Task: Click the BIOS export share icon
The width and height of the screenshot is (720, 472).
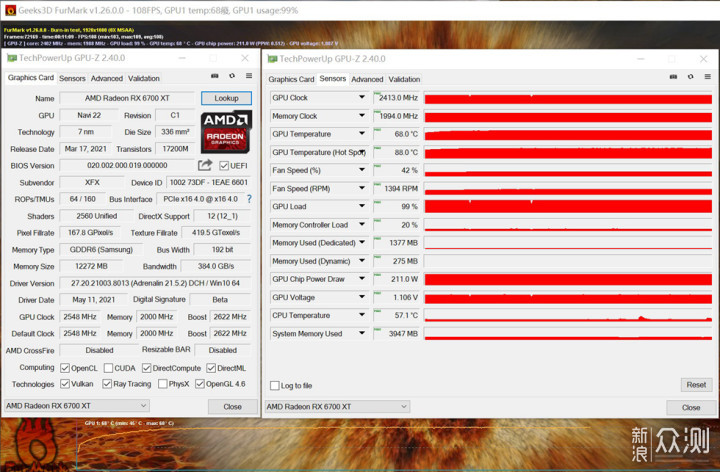Action: 205,165
